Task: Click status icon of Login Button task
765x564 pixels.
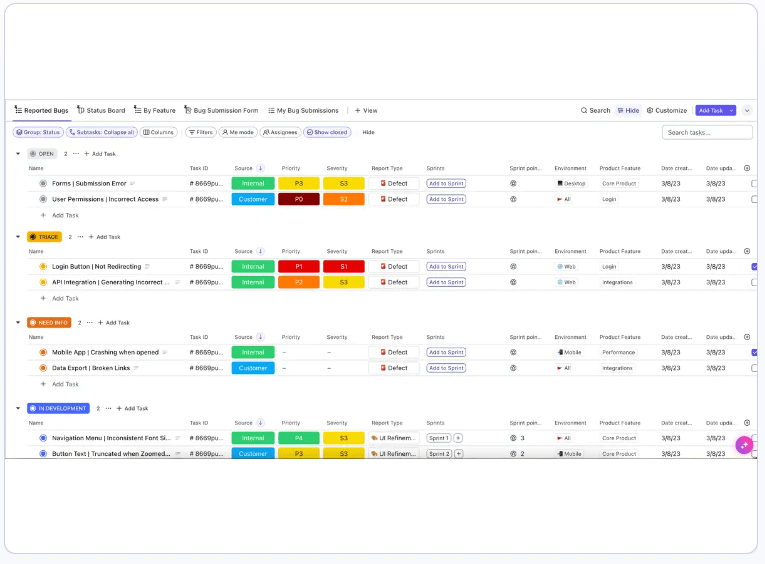Action: [x=43, y=266]
